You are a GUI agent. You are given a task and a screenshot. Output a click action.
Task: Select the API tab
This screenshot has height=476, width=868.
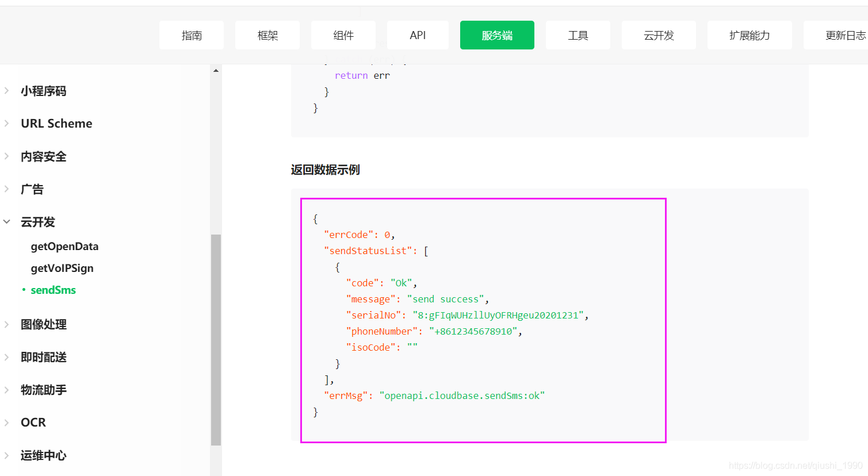418,35
